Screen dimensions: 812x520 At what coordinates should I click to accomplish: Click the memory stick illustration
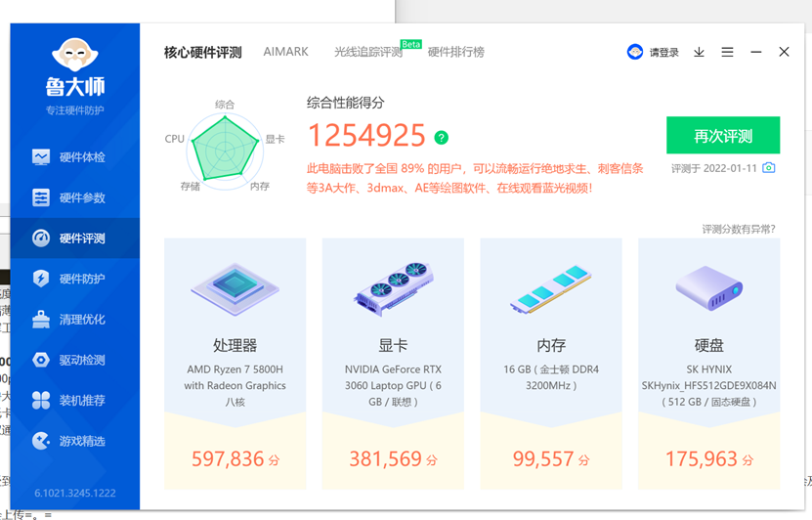551,290
